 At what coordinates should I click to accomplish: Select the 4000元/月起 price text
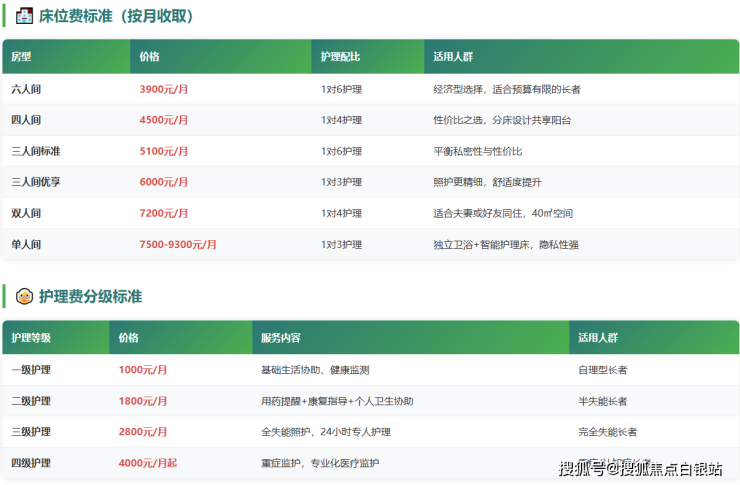click(x=148, y=463)
